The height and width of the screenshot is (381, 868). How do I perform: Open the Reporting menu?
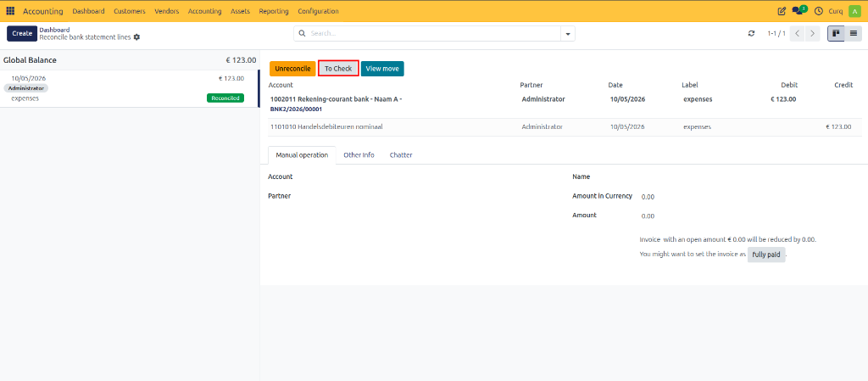click(274, 11)
